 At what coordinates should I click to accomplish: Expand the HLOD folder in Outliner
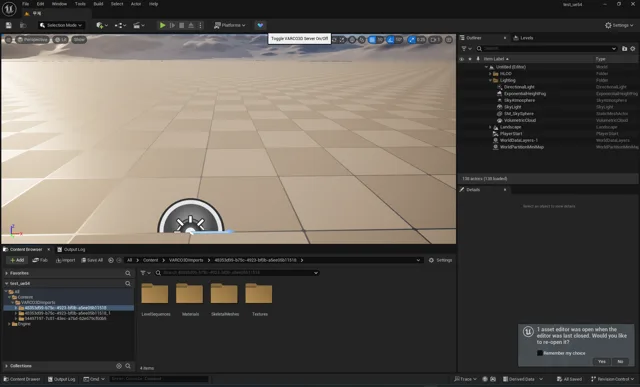tap(490, 74)
